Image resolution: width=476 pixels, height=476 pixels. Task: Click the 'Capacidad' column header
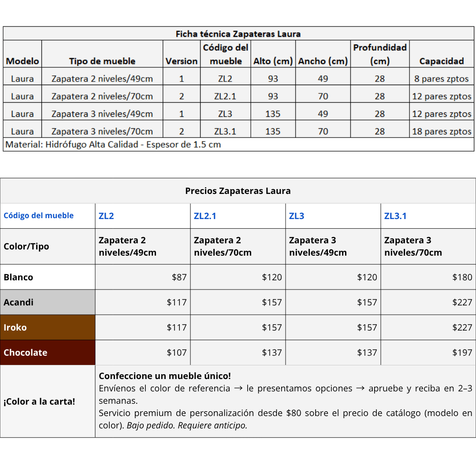(x=442, y=61)
